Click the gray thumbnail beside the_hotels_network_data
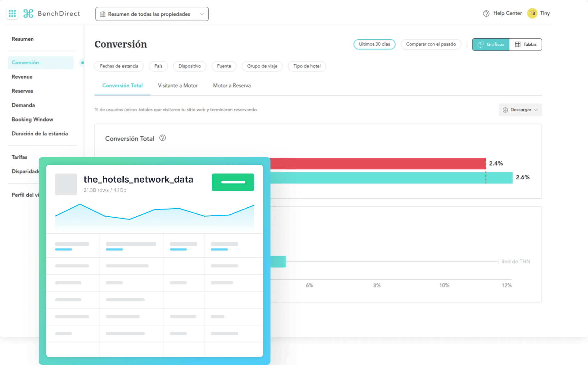This screenshot has width=588, height=365. pyautogui.click(x=66, y=184)
